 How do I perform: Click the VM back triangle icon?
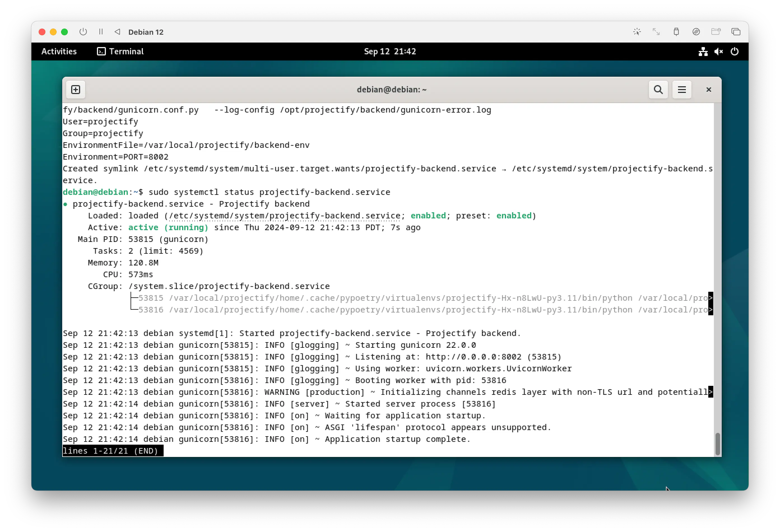[x=117, y=32]
